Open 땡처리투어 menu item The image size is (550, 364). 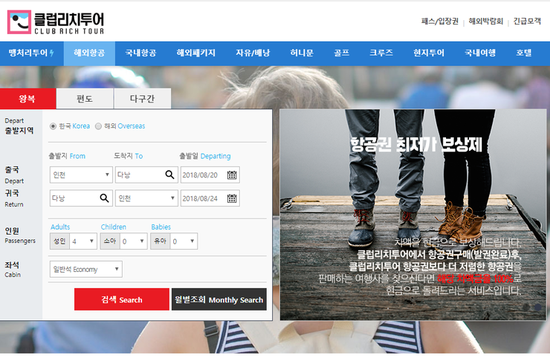tap(32, 53)
